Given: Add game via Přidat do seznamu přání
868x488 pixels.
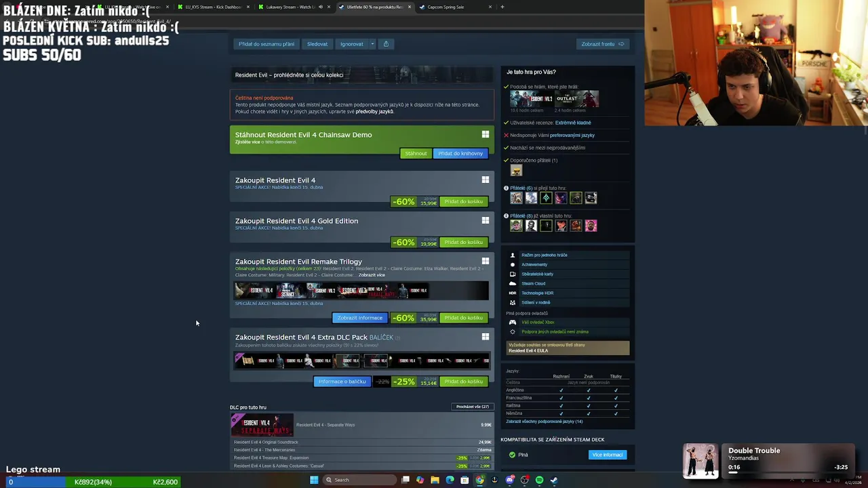Looking at the screenshot, I should [x=267, y=44].
